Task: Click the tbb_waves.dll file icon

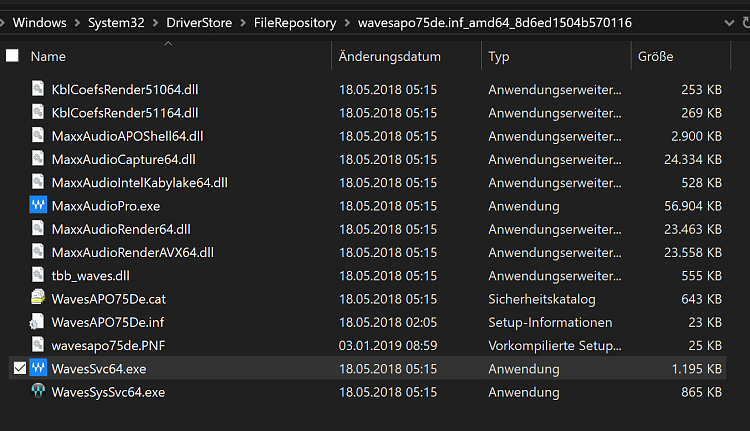Action: click(38, 276)
